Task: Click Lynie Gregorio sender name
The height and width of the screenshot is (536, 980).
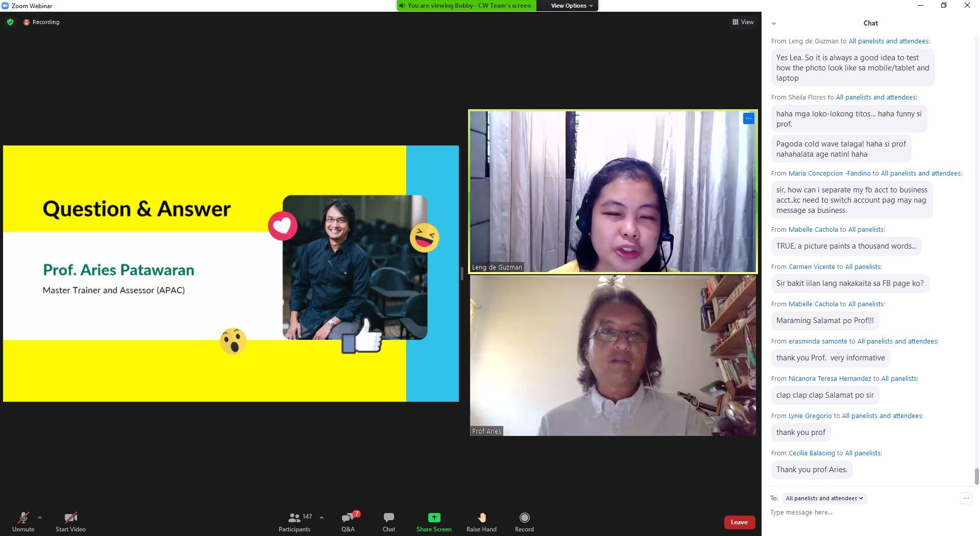Action: pyautogui.click(x=810, y=416)
